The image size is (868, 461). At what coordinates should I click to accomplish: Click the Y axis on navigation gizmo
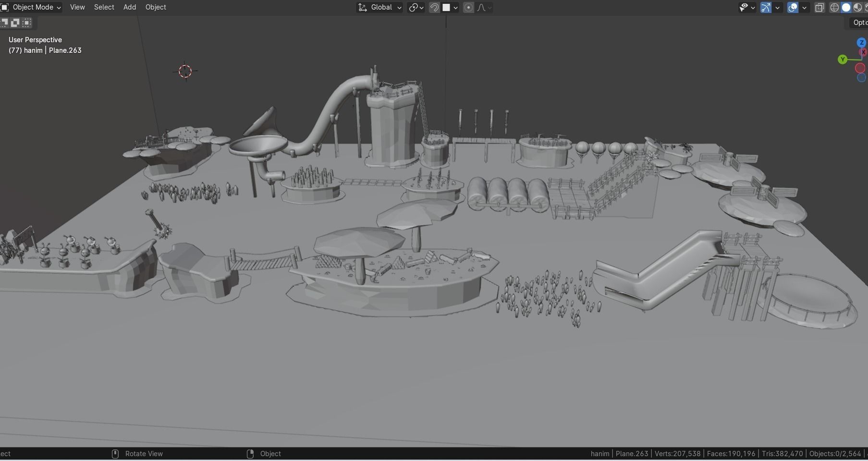[x=842, y=60]
